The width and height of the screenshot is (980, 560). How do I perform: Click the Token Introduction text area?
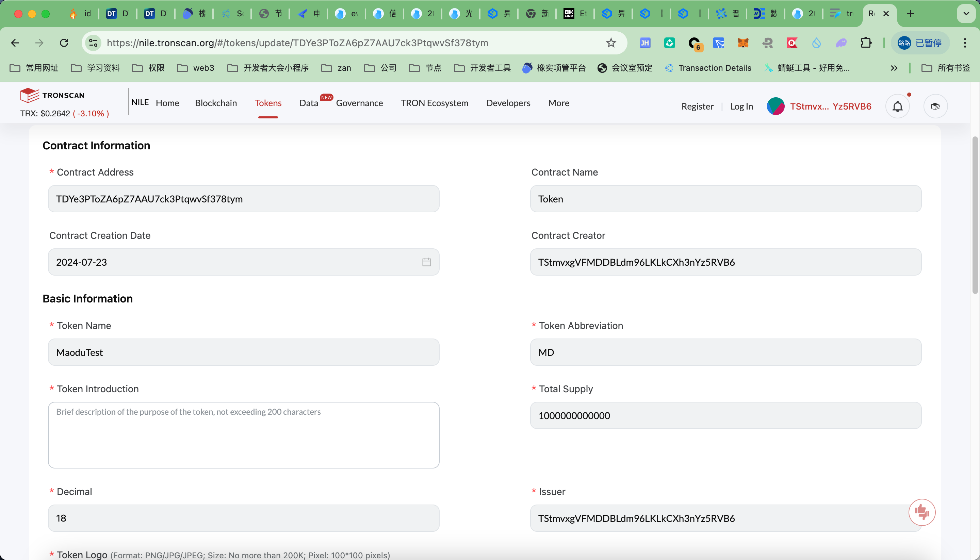[x=243, y=434]
